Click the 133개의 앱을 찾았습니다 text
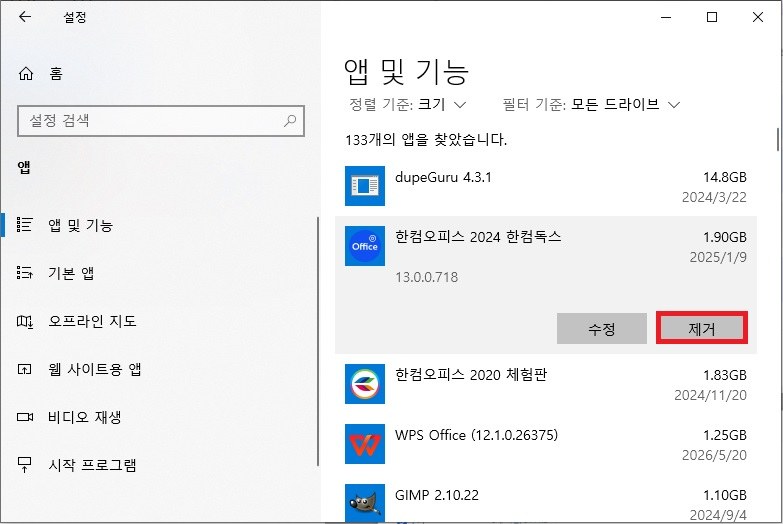The width and height of the screenshot is (783, 524). [426, 139]
